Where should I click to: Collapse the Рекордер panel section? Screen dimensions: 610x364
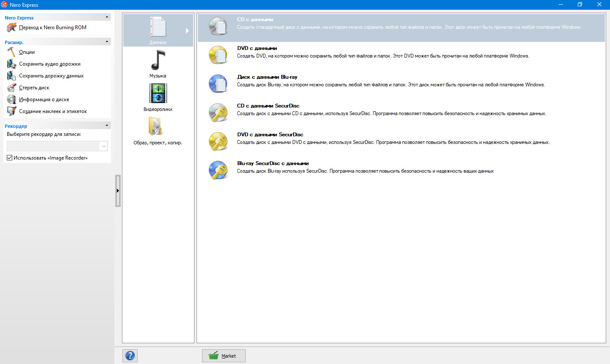click(107, 125)
